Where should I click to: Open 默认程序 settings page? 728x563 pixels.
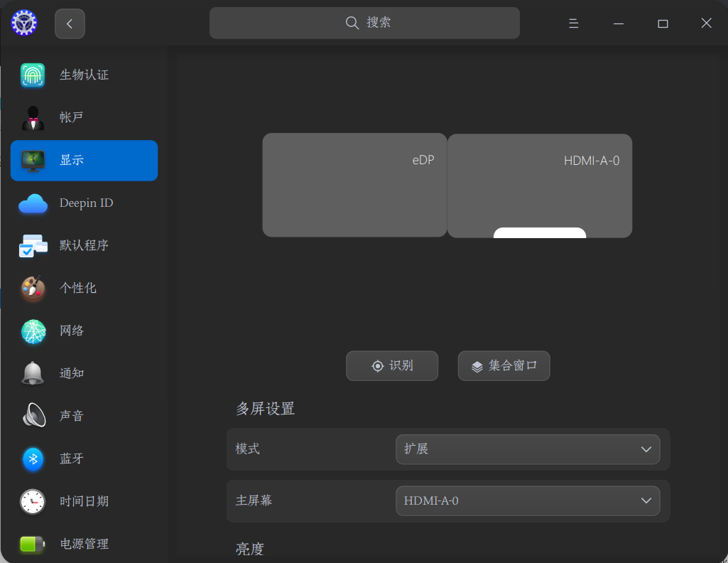(x=84, y=245)
